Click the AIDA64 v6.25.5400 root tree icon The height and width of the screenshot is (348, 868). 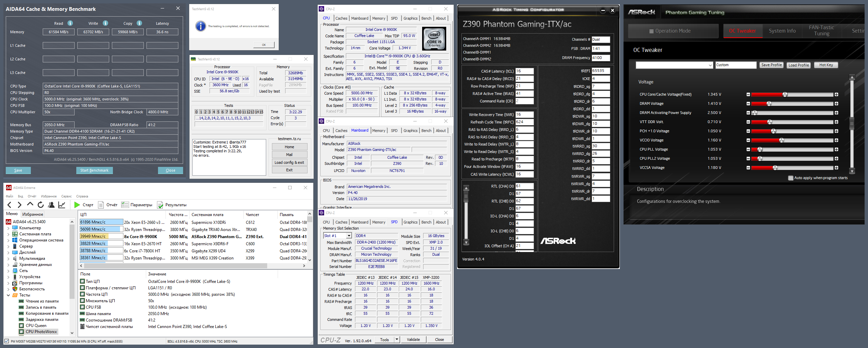click(9, 222)
